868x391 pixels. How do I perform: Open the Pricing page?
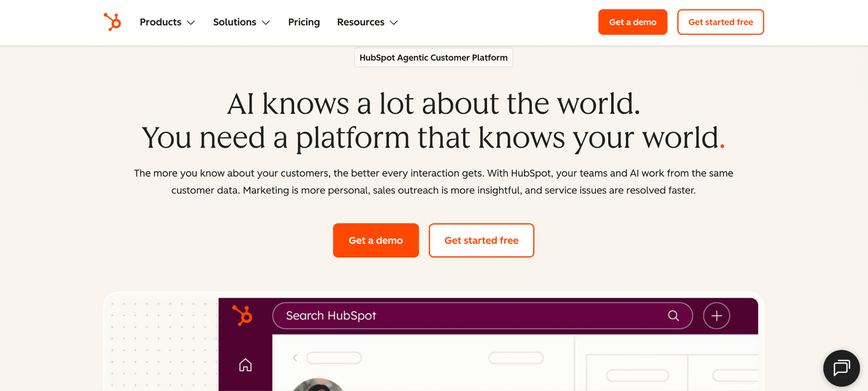click(304, 22)
